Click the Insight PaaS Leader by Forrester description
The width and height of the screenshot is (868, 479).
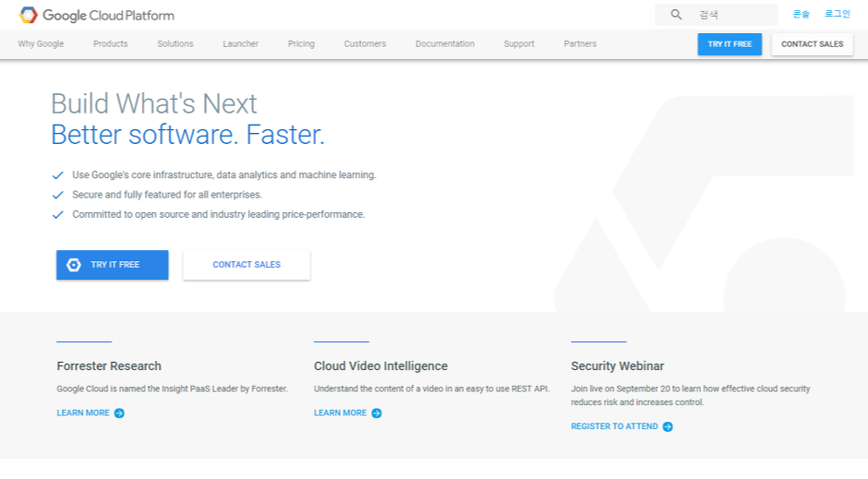click(172, 389)
